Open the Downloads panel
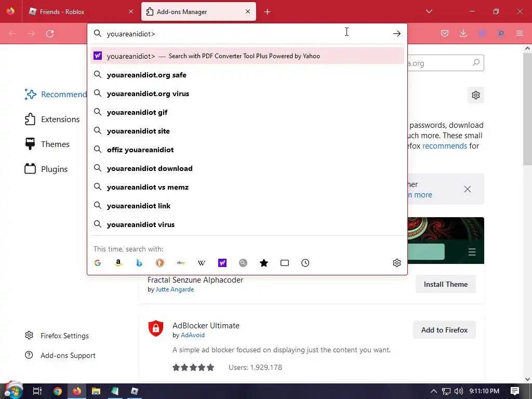532x399 pixels. (x=463, y=33)
